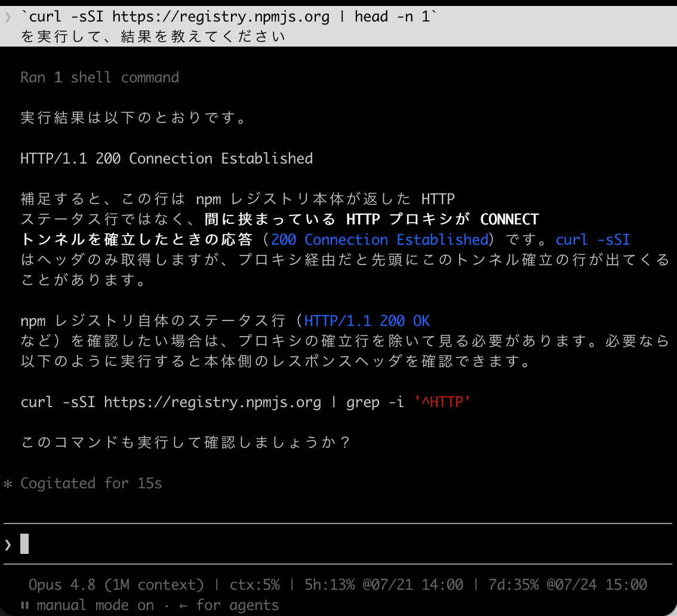Viewport: 677px width, 616px height.
Task: Click the '7d:35% @07/24 15:00' usage indicator
Action: tap(567, 585)
